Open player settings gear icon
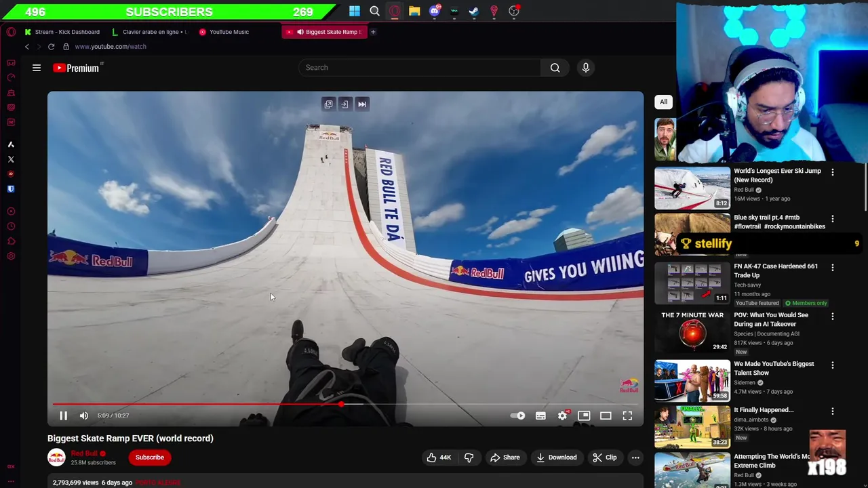The height and width of the screenshot is (488, 868). (x=562, y=415)
